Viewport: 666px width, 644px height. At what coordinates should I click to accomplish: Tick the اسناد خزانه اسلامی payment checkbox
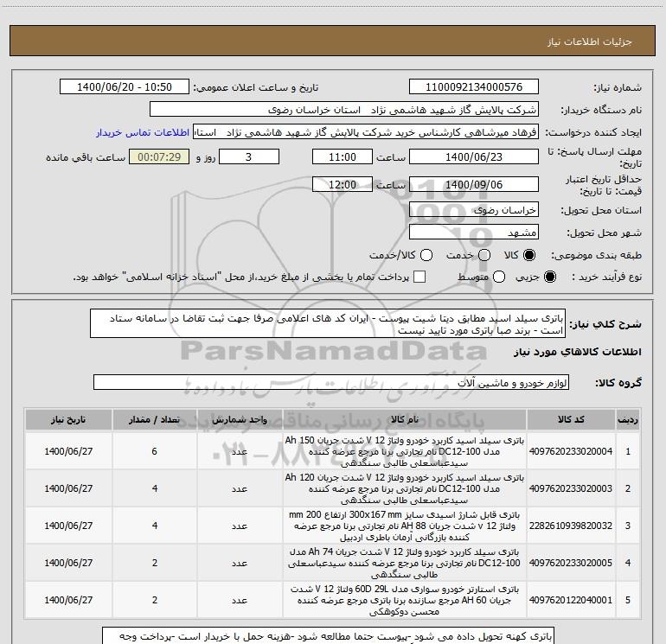(419, 277)
